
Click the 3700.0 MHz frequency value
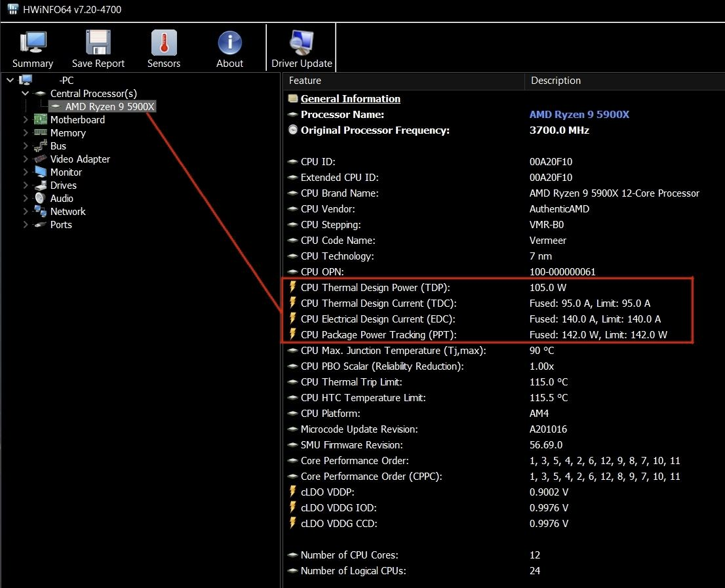coord(559,130)
